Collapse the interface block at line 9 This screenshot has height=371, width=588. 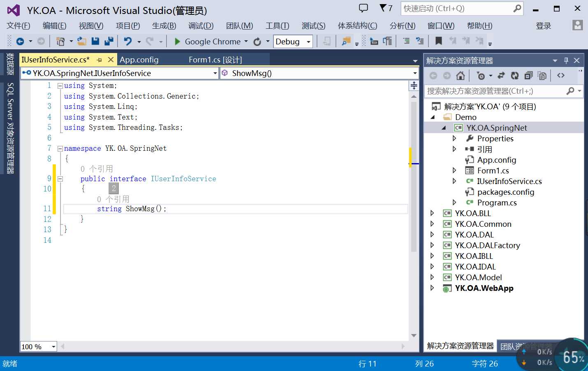(60, 179)
